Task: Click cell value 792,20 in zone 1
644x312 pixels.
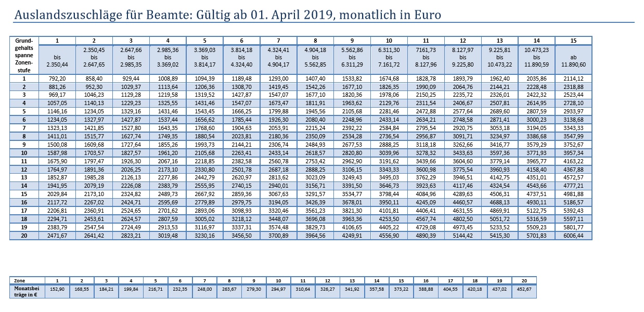Action: 57,78
